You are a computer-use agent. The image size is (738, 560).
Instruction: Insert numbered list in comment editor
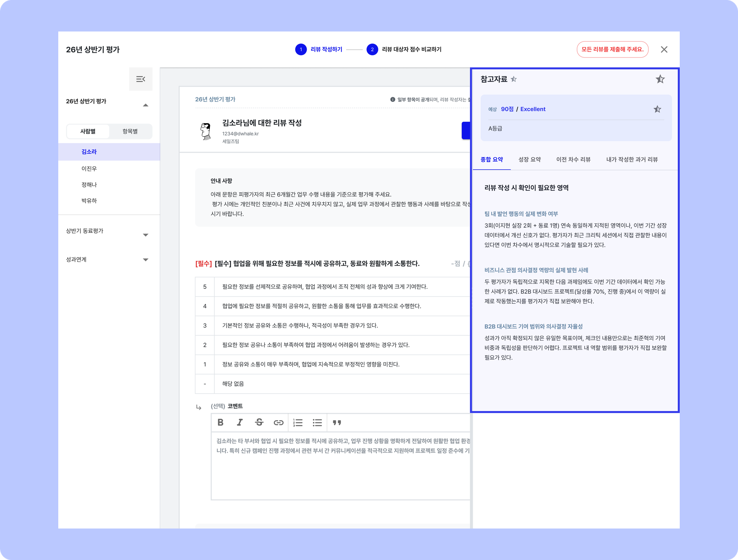298,422
